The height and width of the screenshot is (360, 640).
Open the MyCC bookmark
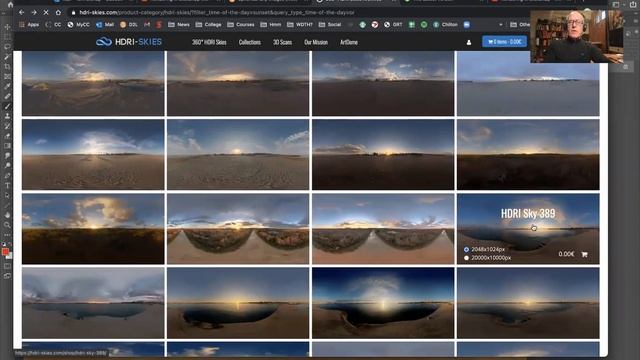click(78, 25)
